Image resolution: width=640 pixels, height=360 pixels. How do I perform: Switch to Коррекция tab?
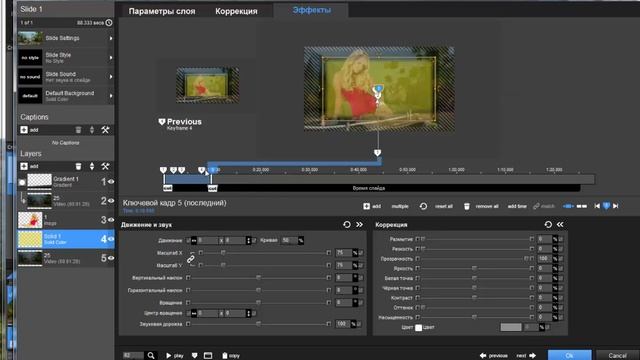point(236,11)
